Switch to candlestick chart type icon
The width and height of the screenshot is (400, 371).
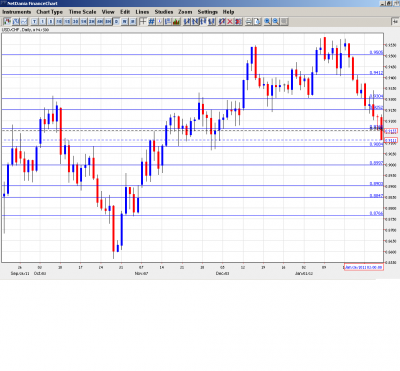(x=7, y=22)
